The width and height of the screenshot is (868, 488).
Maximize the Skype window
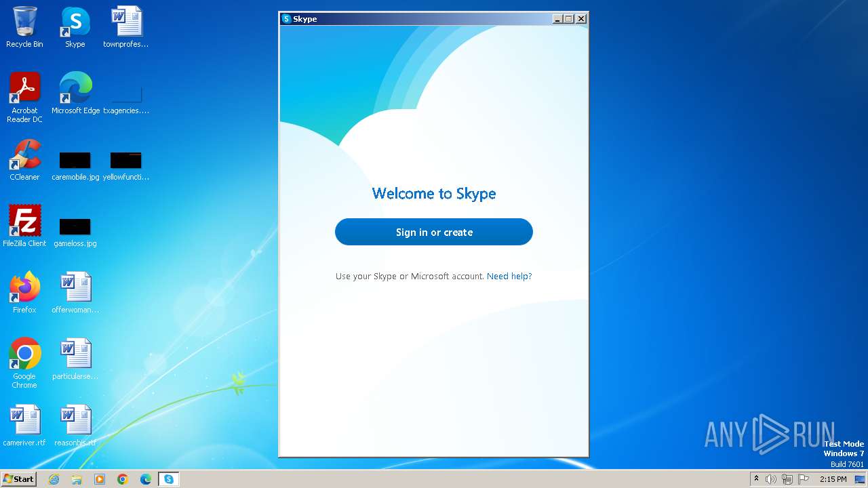[x=569, y=19]
